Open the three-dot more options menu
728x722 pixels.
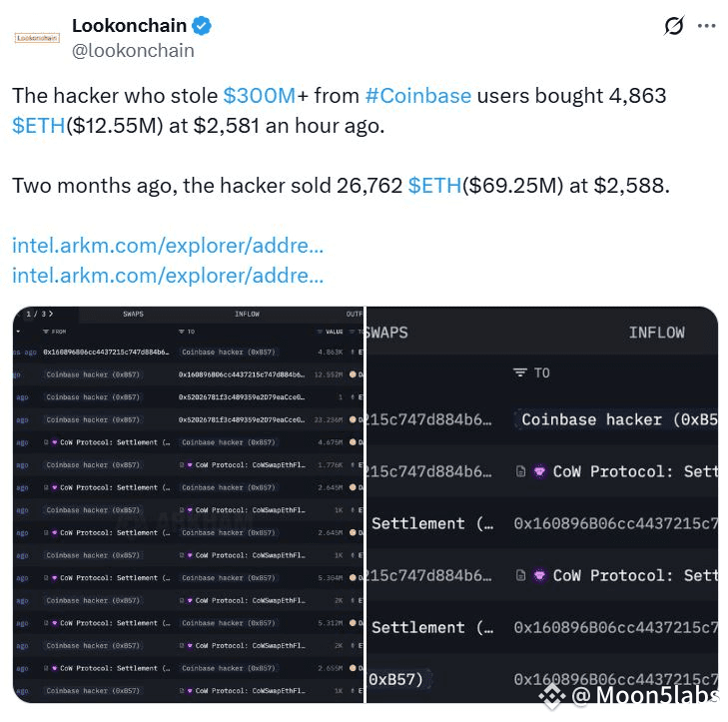(x=706, y=26)
